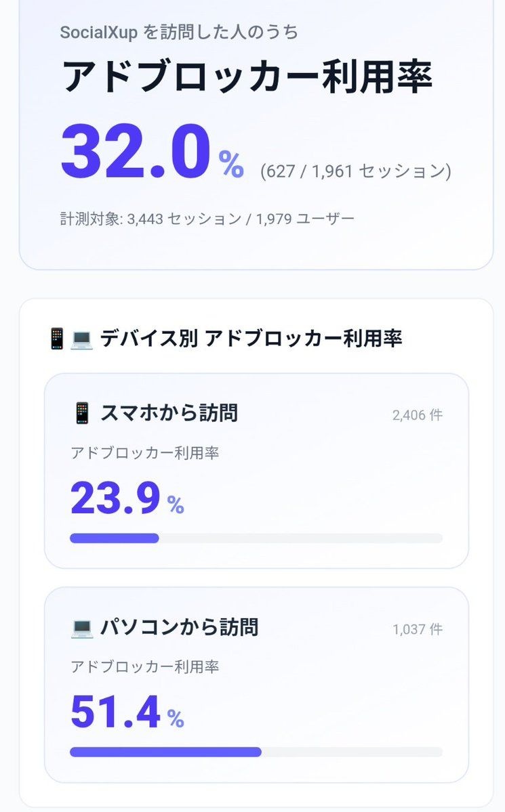Click the smartphone ad blocker rate progress bar
Screen dimensions: 505x812
(256, 538)
